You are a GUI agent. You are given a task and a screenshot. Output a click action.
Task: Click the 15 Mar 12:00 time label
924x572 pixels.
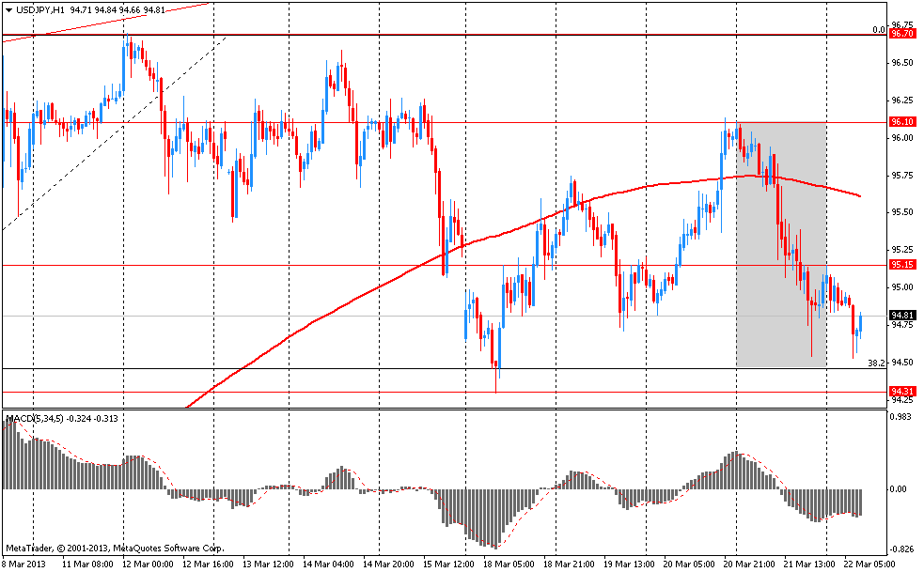447,564
